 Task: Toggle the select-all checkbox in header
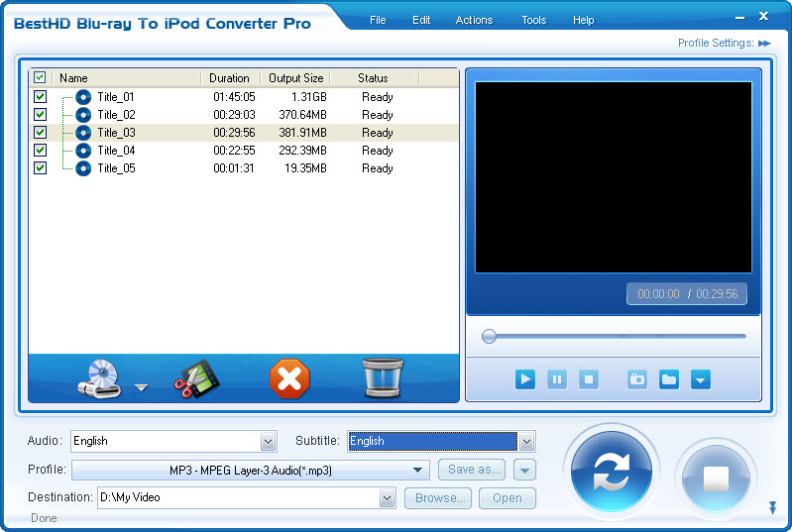tap(40, 77)
